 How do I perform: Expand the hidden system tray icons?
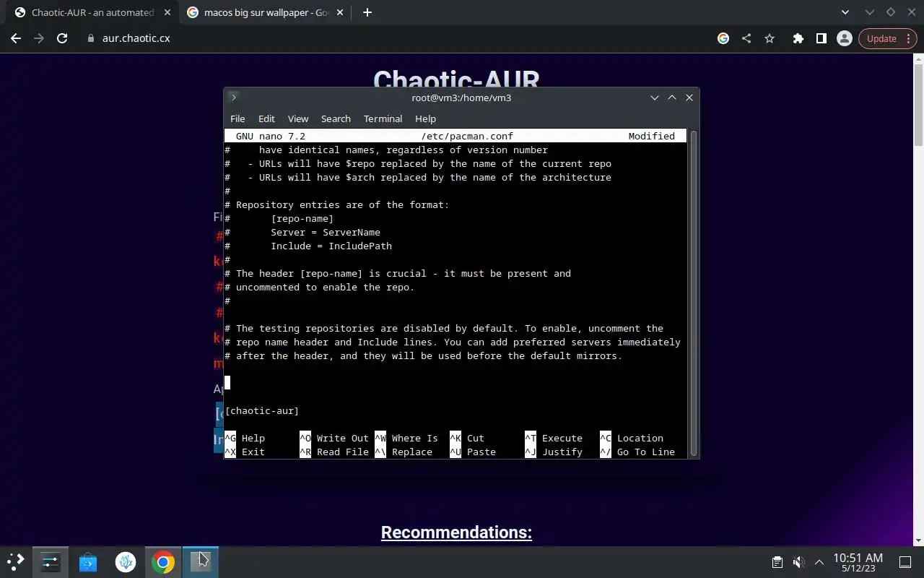[x=819, y=562]
